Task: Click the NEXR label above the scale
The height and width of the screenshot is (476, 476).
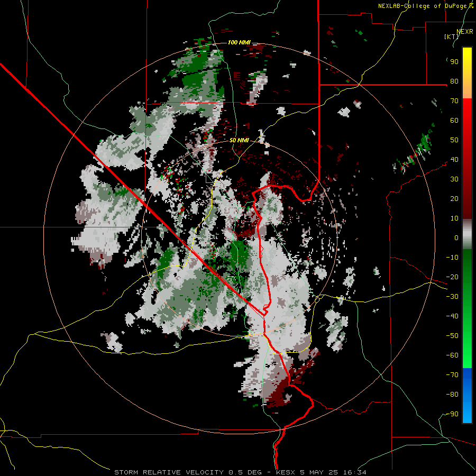Action: (465, 32)
